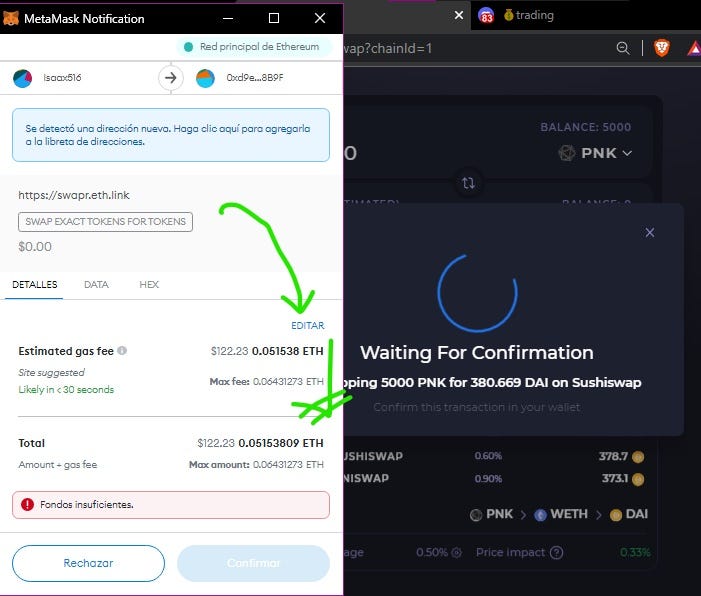Click the browser address bar URL
701x596 pixels.
click(x=388, y=48)
